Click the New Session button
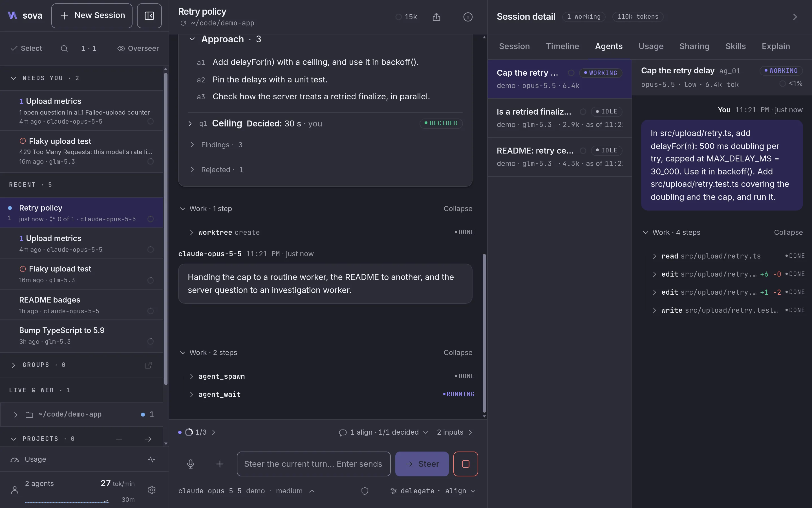 [x=92, y=16]
